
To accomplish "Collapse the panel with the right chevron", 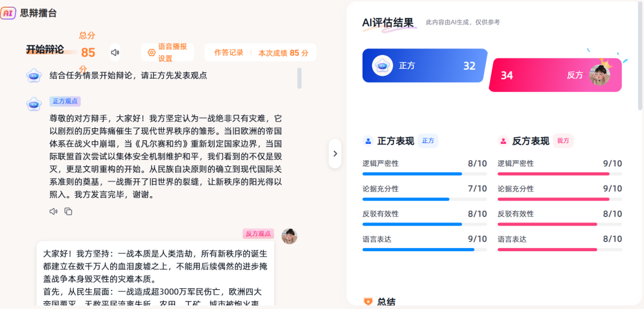I will click(335, 153).
